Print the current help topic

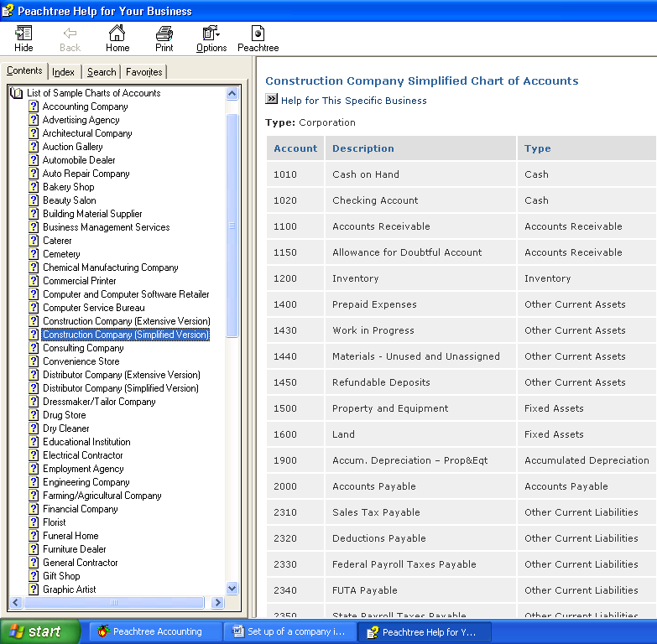click(164, 39)
